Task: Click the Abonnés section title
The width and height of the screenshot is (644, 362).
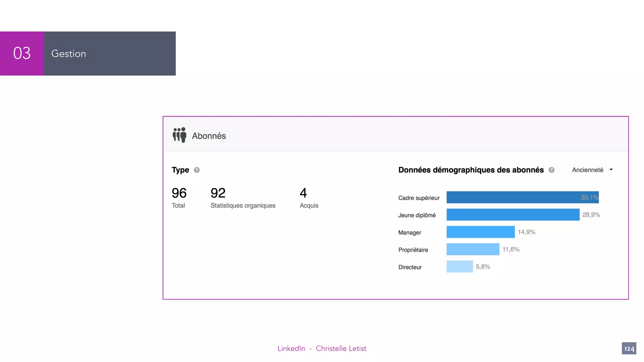Action: (x=209, y=136)
